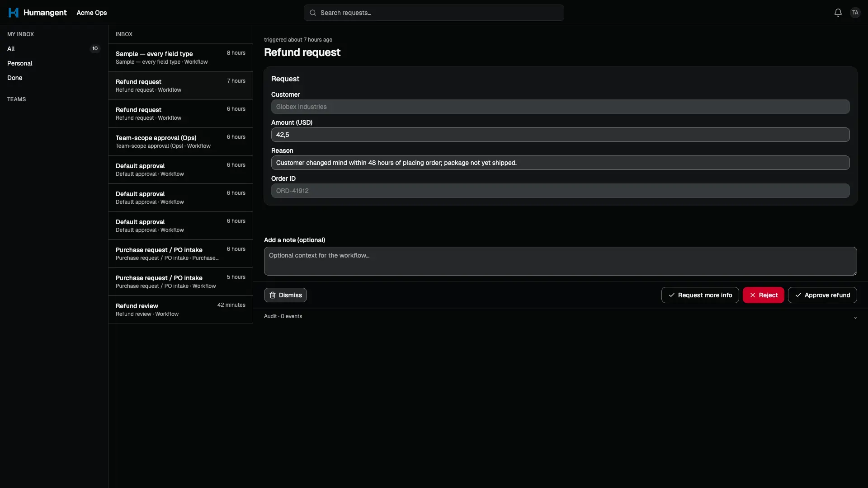868x488 pixels.
Task: Click the MY INBOX header
Action: coord(20,34)
